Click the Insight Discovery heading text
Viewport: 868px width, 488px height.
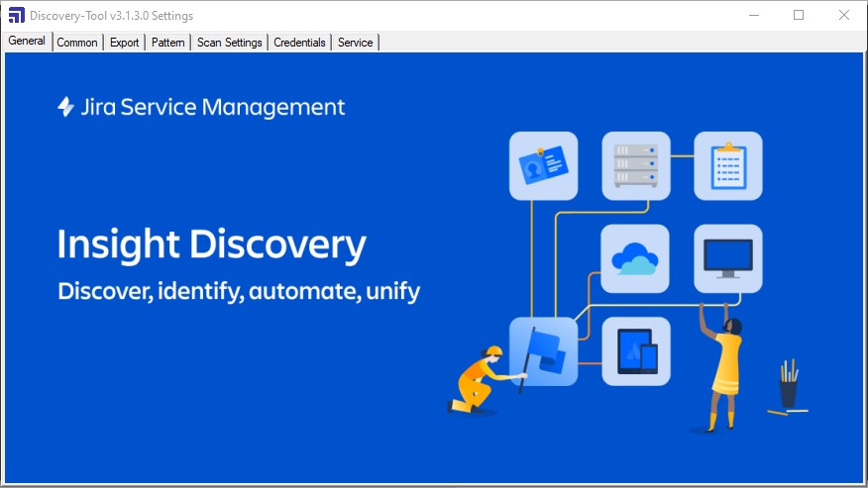click(x=211, y=244)
